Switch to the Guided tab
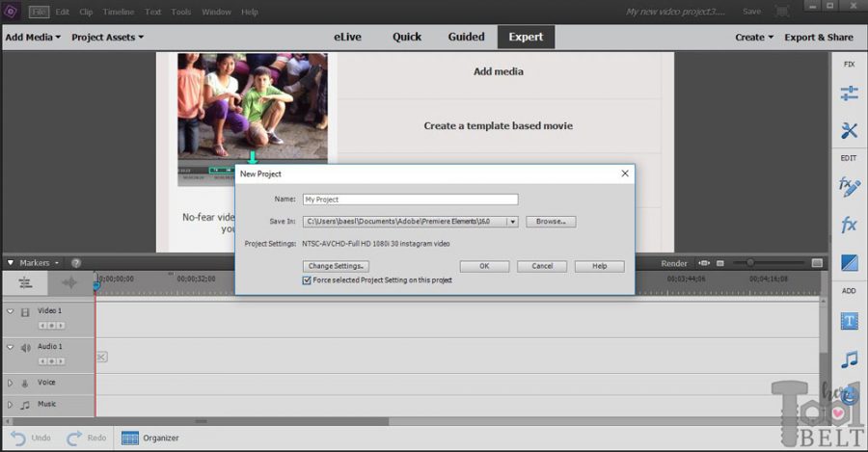 pyautogui.click(x=466, y=37)
